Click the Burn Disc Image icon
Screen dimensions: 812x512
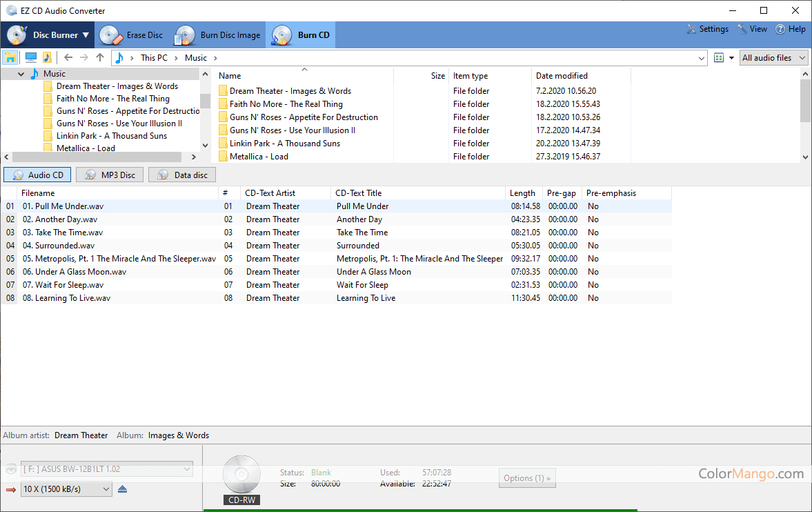[184, 35]
